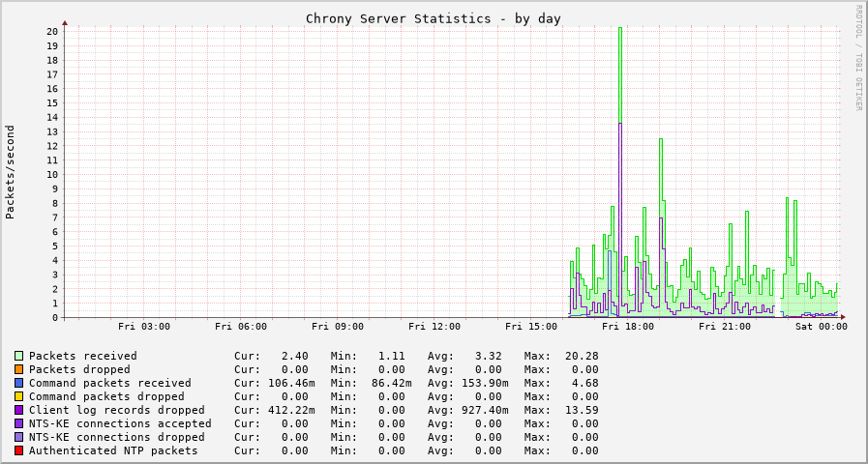Viewport: 868px width, 464px height.
Task: Click the 'Fri 03:00' time axis label
Action: click(x=144, y=327)
